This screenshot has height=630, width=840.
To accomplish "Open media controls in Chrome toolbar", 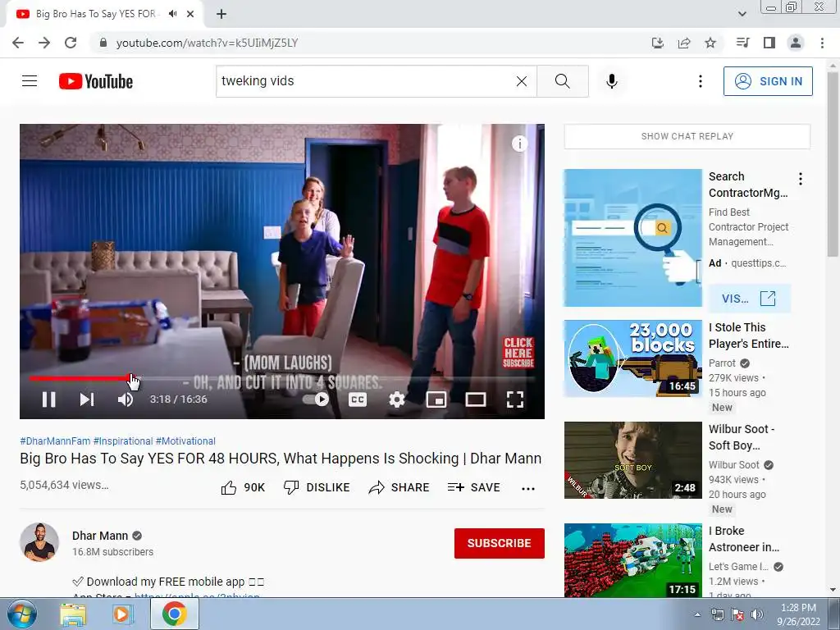I will (743, 43).
